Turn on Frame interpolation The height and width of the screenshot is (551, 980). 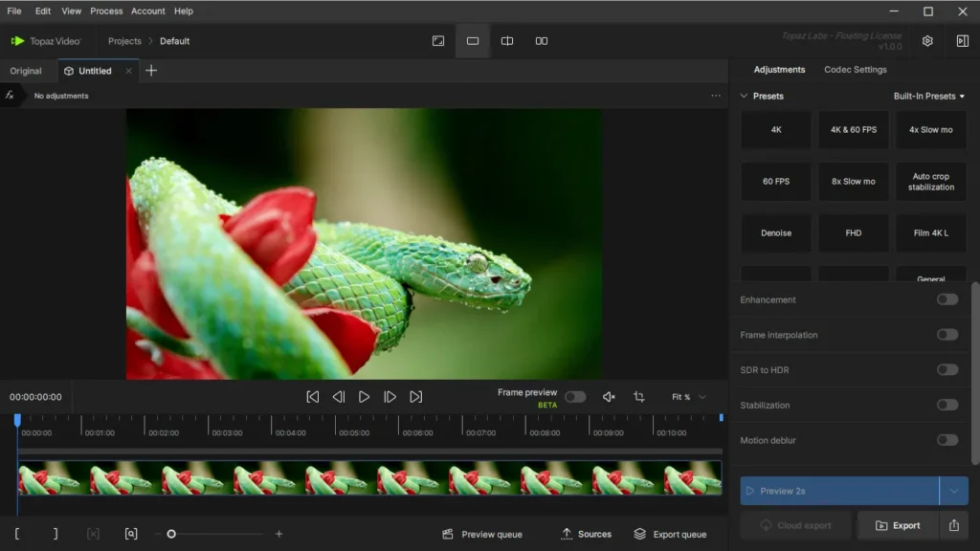click(x=947, y=335)
